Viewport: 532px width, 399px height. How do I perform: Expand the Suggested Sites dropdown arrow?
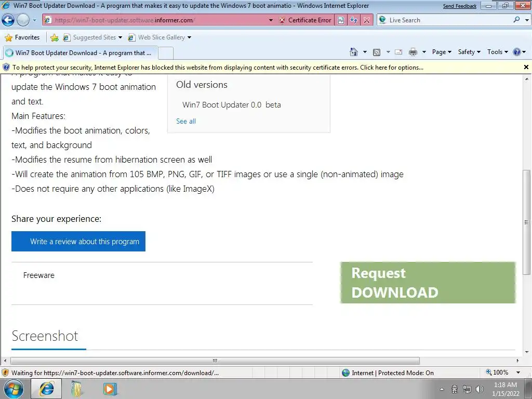[121, 37]
